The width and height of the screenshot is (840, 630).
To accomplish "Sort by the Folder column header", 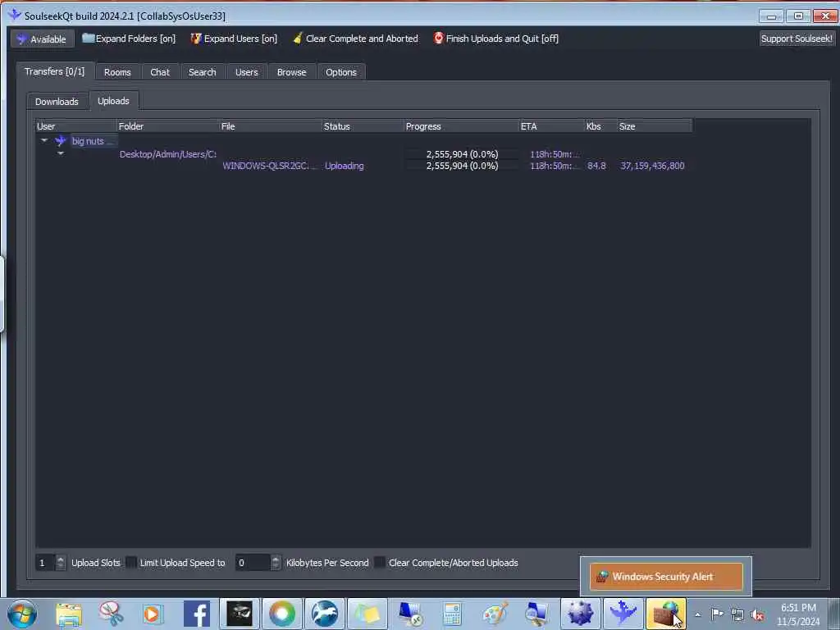I will [x=168, y=126].
